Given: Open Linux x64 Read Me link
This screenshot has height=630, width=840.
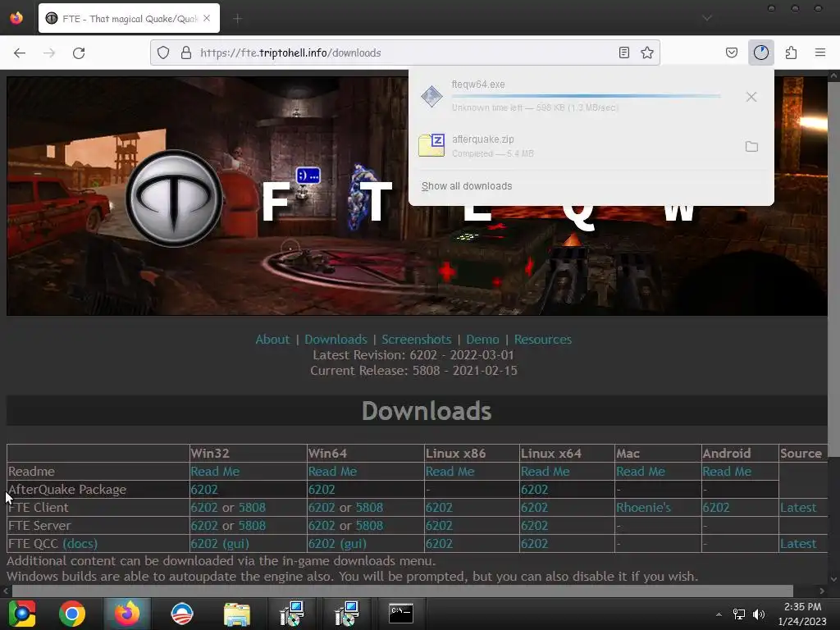Looking at the screenshot, I should click(545, 472).
